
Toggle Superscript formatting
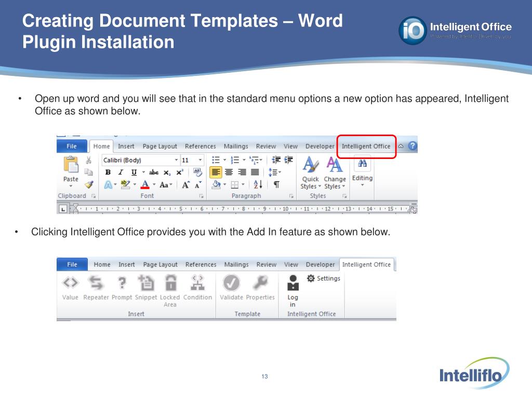(180, 172)
